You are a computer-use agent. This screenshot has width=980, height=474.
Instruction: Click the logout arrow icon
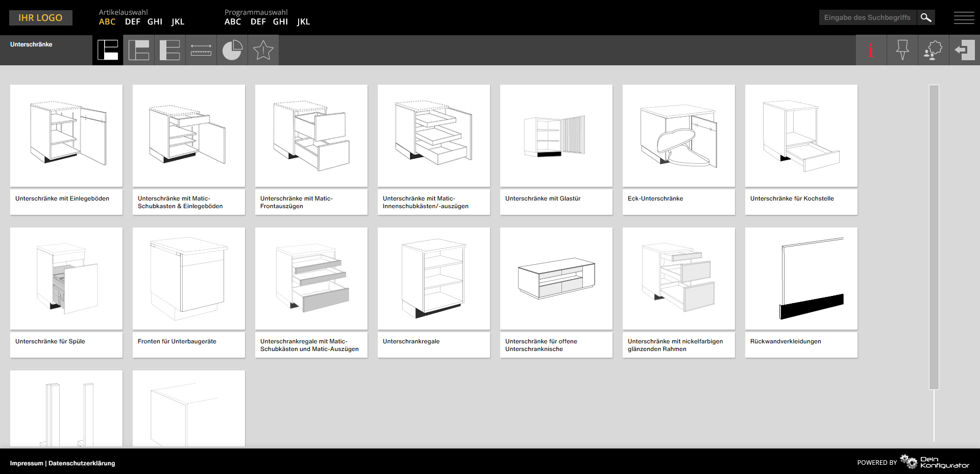(964, 50)
